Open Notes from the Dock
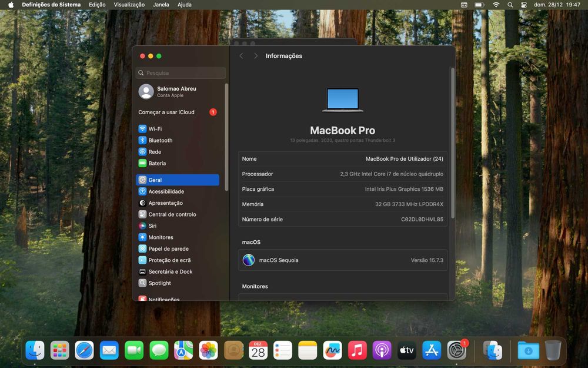Viewport: 588px width, 368px height. [x=308, y=351]
